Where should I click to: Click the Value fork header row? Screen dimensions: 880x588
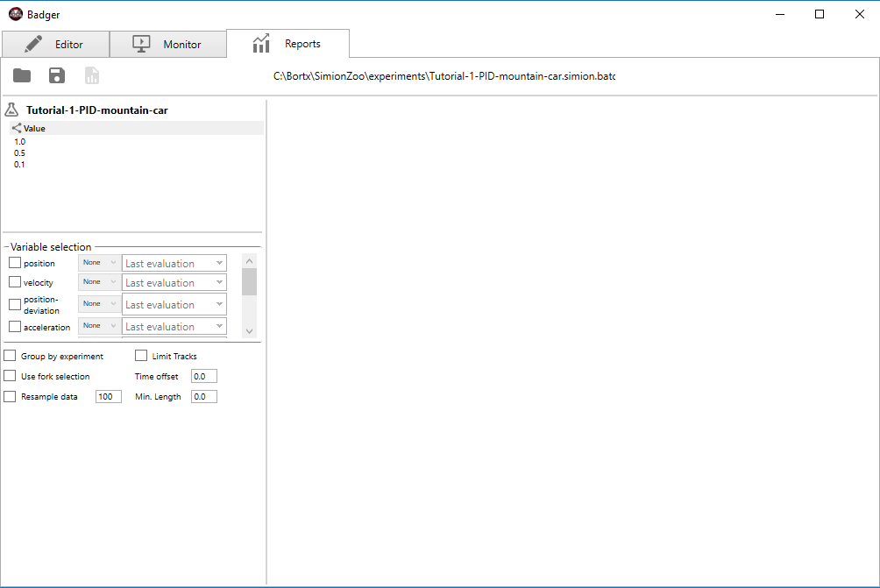pos(137,128)
